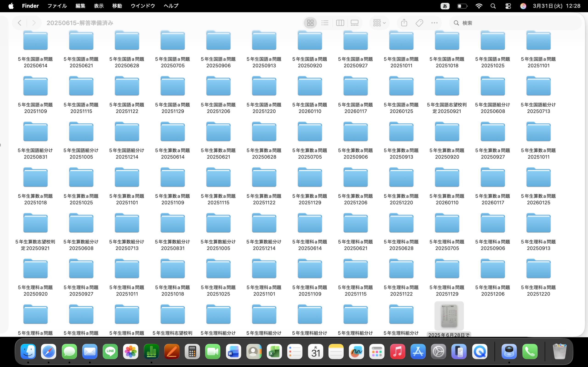The height and width of the screenshot is (367, 588).
Task: Click the forward navigation arrow
Action: [x=34, y=23]
